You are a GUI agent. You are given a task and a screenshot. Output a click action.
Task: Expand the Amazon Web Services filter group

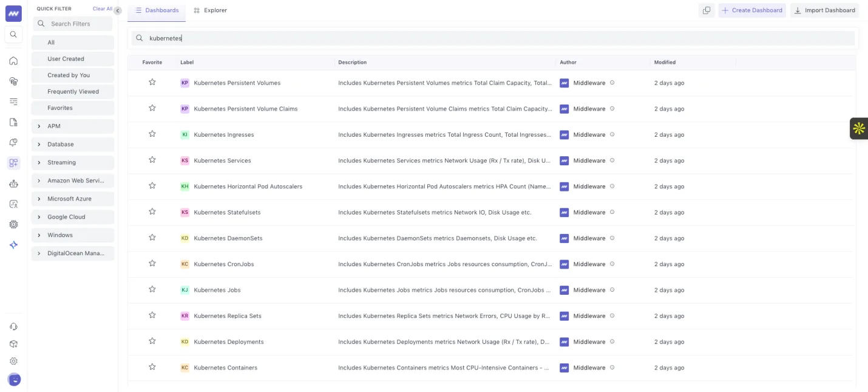(73, 181)
